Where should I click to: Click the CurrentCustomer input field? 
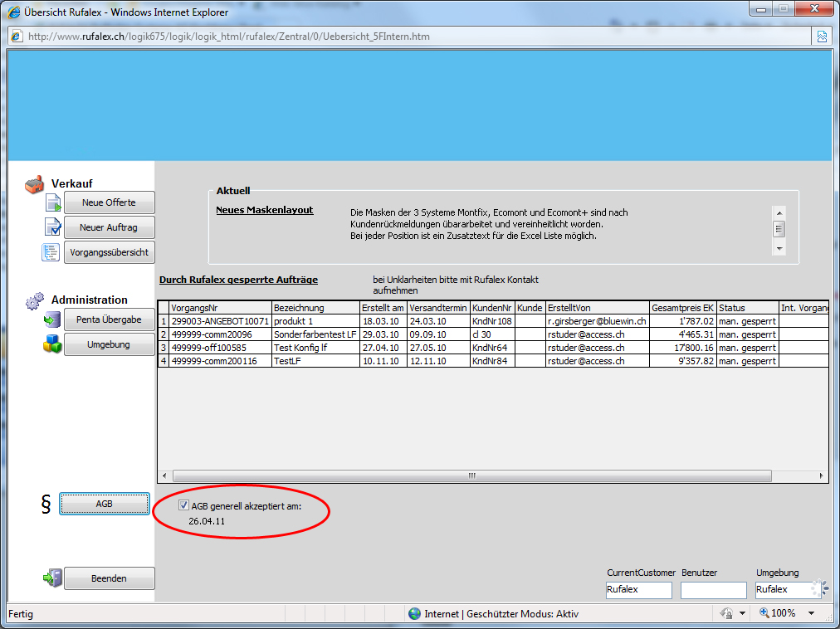[638, 589]
